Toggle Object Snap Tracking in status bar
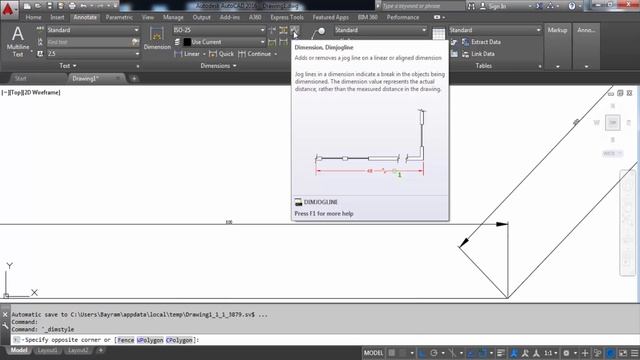This screenshot has height=360, width=640. click(x=471, y=353)
